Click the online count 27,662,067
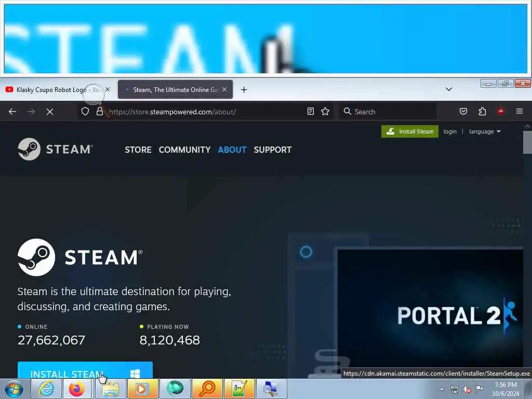 51,340
